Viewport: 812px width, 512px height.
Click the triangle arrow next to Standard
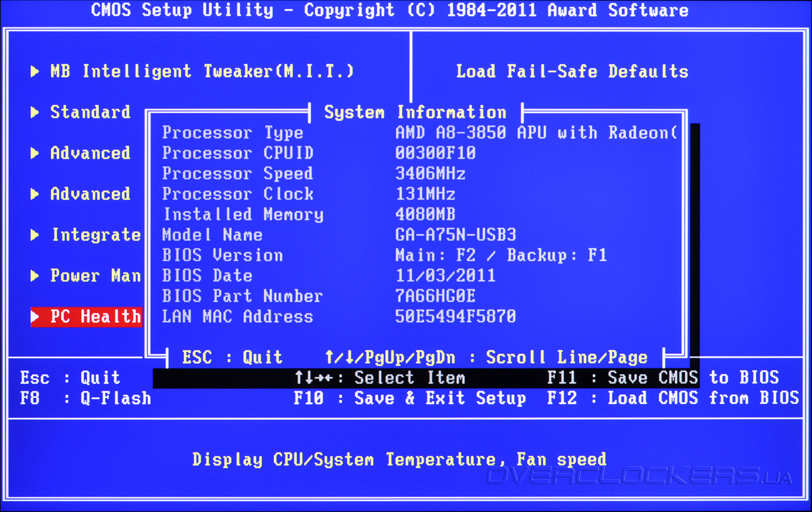(35, 112)
